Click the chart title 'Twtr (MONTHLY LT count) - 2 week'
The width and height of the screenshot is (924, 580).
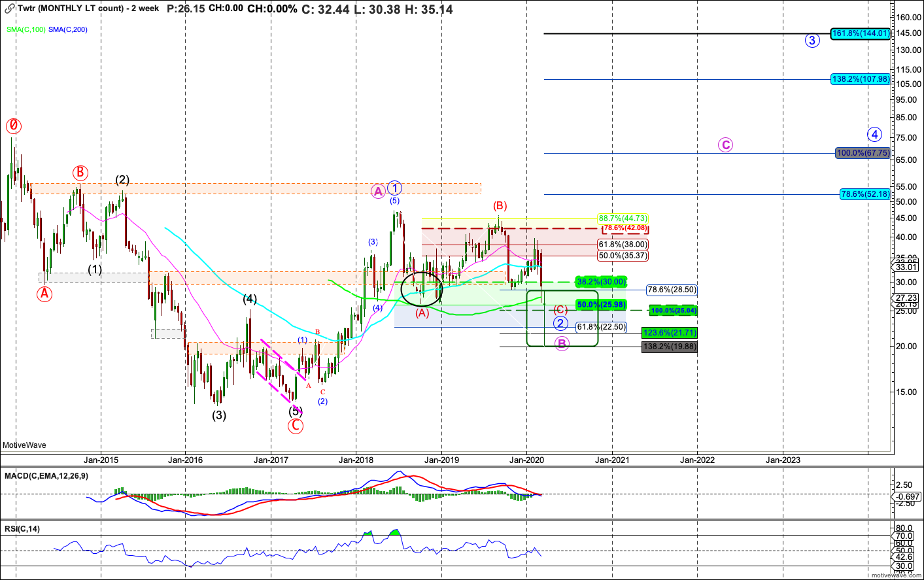[x=88, y=9]
